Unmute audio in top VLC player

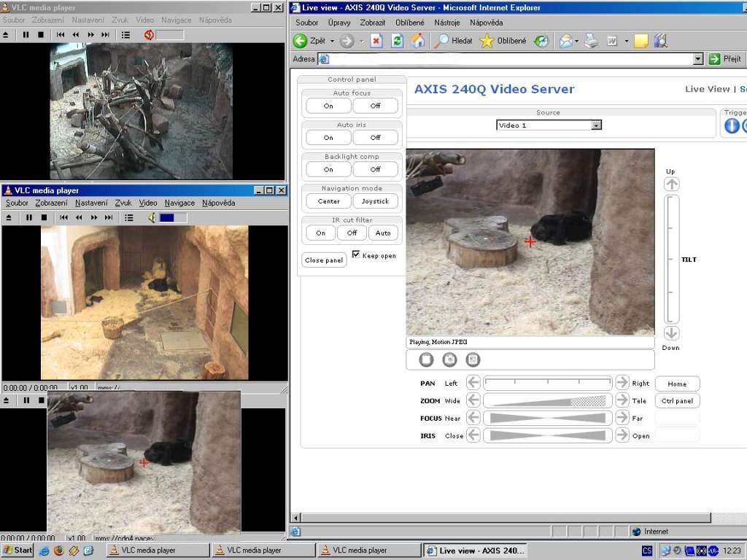150,34
